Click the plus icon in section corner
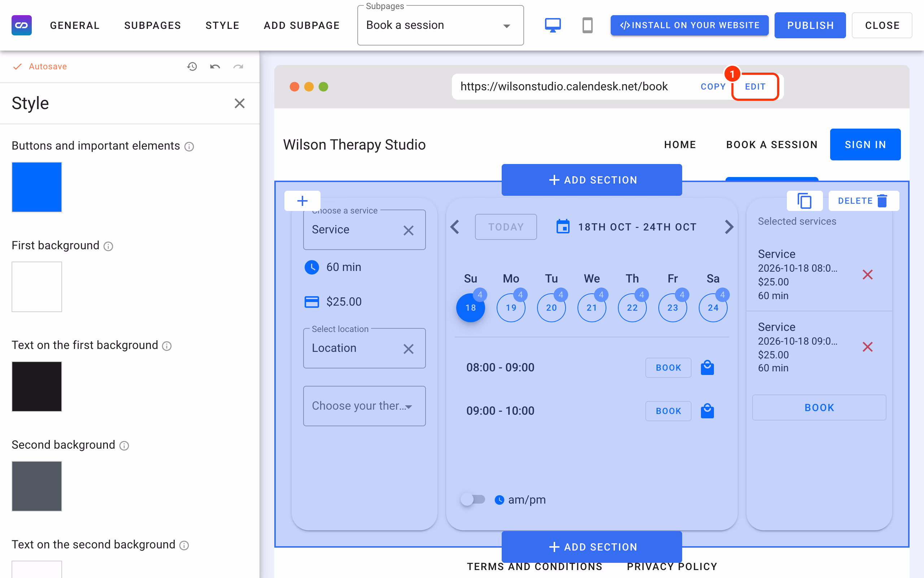The width and height of the screenshot is (924, 578). point(302,201)
